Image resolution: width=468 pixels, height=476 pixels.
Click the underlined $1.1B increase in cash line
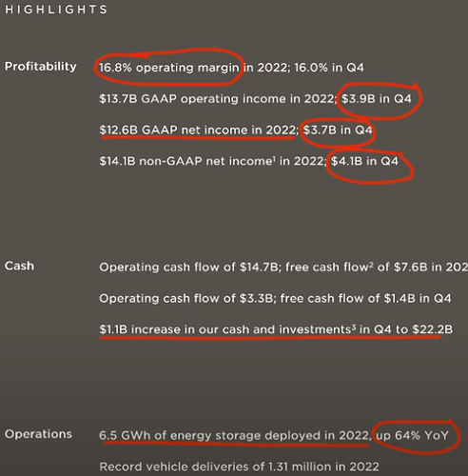276,329
